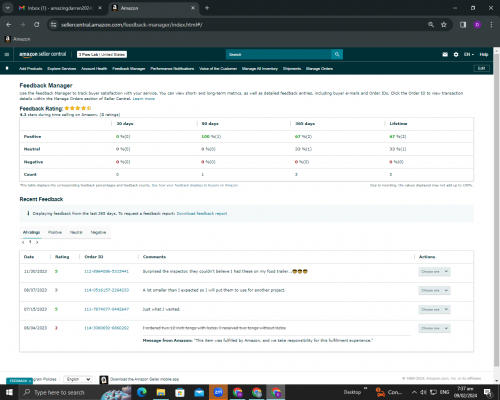Viewport: 500px width, 400px height.
Task: Switch to the Gmail Inbox browser tab
Action: point(60,8)
